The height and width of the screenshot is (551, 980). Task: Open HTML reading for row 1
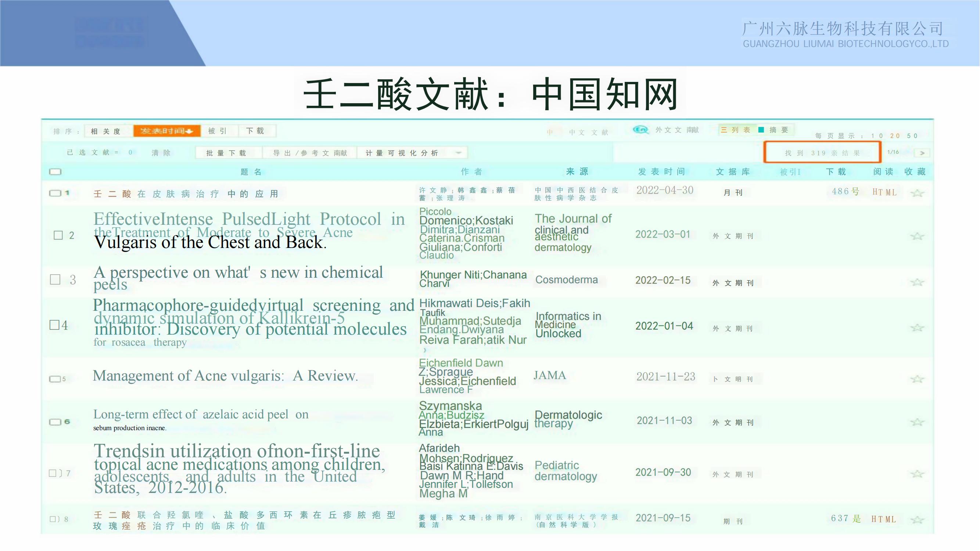(884, 192)
